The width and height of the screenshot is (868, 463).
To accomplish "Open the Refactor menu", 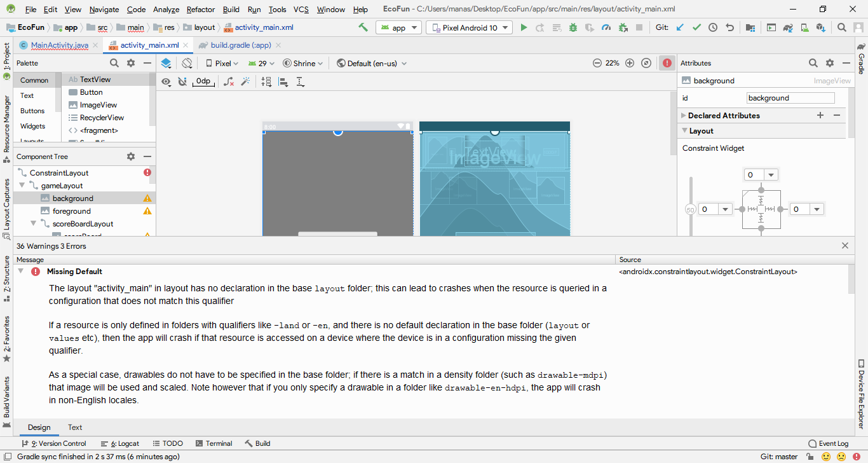I will pyautogui.click(x=201, y=10).
